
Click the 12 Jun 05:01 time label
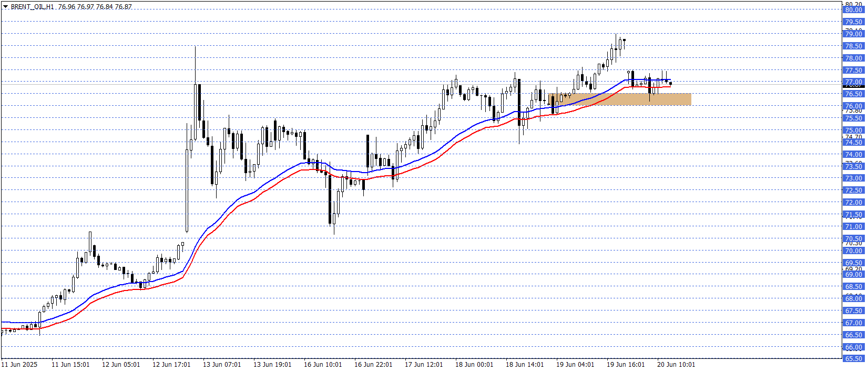point(121,365)
